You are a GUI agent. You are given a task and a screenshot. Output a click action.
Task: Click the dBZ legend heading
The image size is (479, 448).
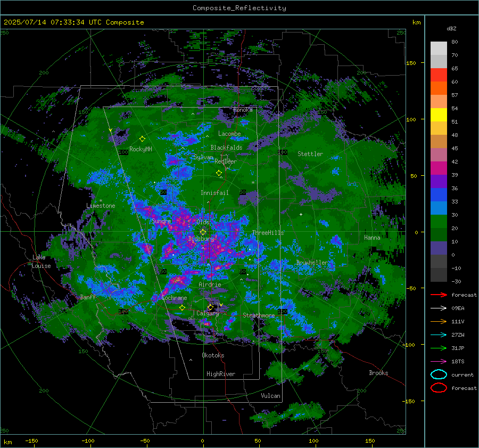(x=451, y=29)
